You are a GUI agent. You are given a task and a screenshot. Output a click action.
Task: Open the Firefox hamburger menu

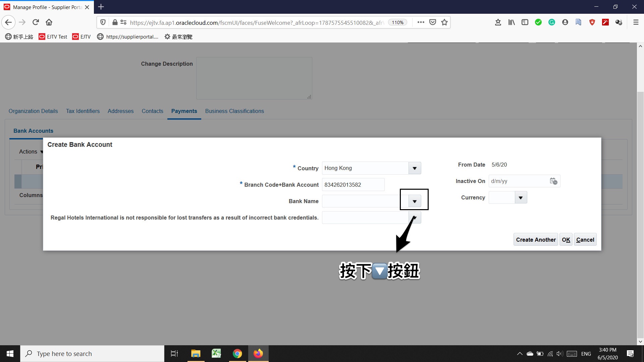636,22
